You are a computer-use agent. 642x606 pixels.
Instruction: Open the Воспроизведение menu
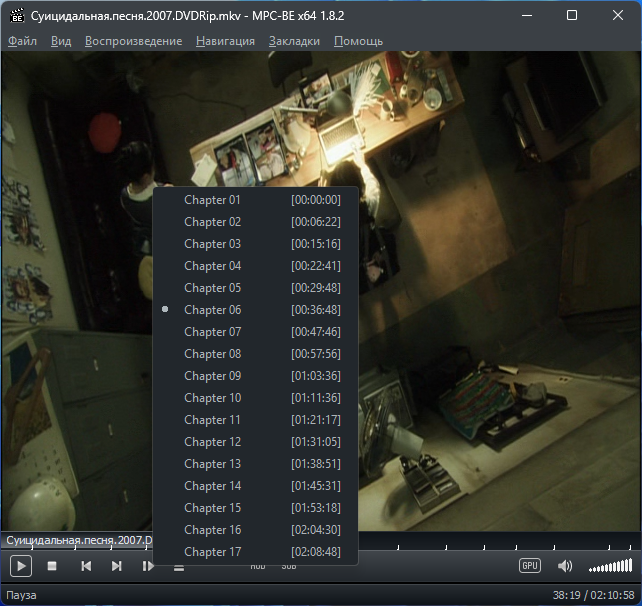pyautogui.click(x=133, y=41)
